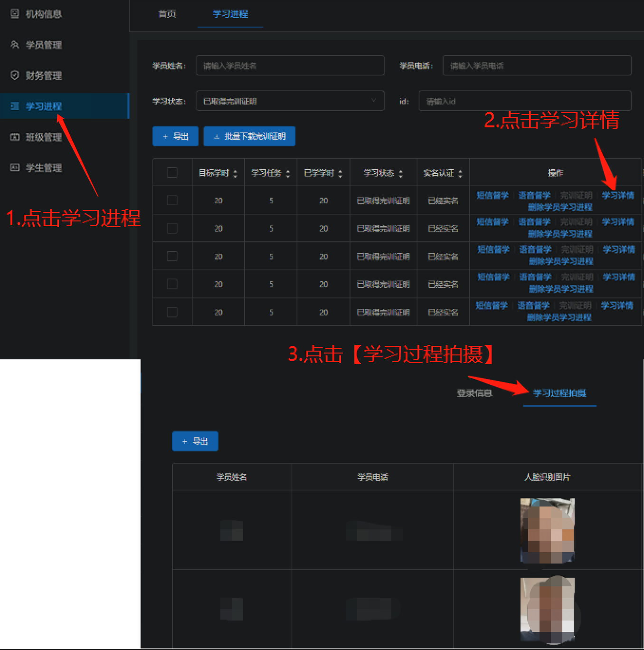Screen dimensions: 644x650
Task: Click 已经实名 cell in first data row
Action: click(x=443, y=201)
